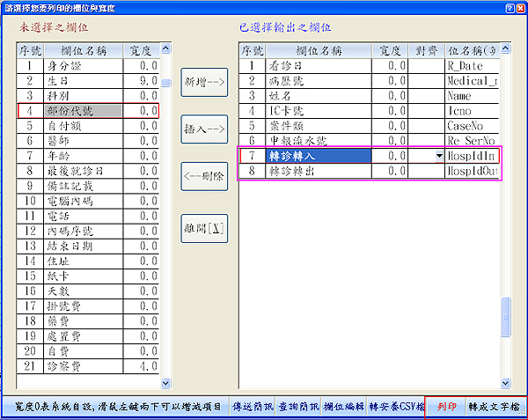Screen dimensions: 528x420
Task: Click the 寬度 cell of 診察費 row
Action: [x=143, y=365]
